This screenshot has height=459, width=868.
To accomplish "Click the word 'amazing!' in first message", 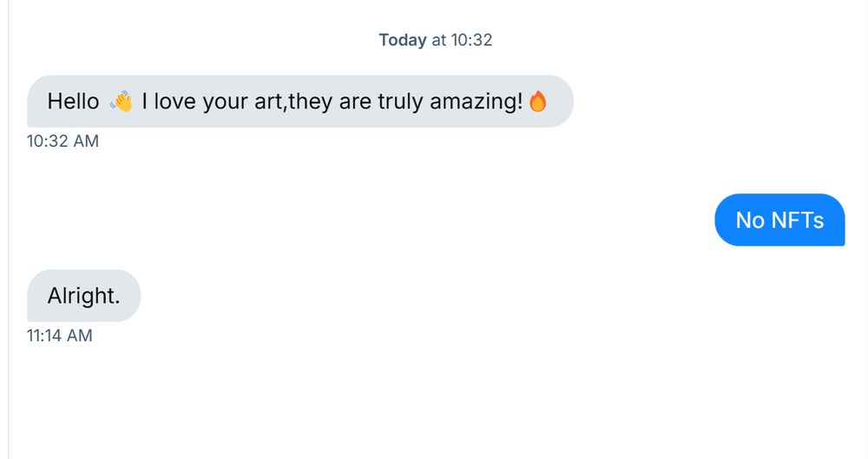I will 476,102.
